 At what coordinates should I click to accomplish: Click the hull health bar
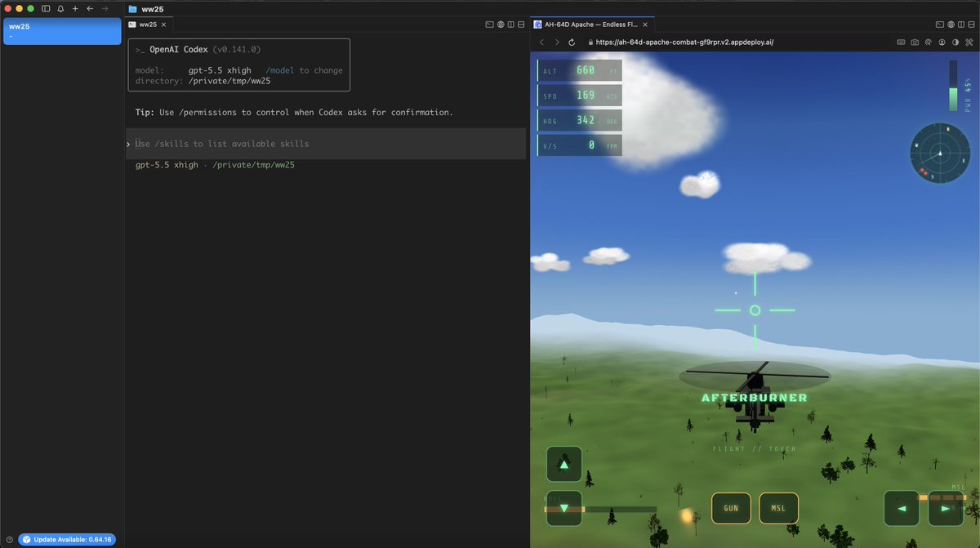coord(600,509)
